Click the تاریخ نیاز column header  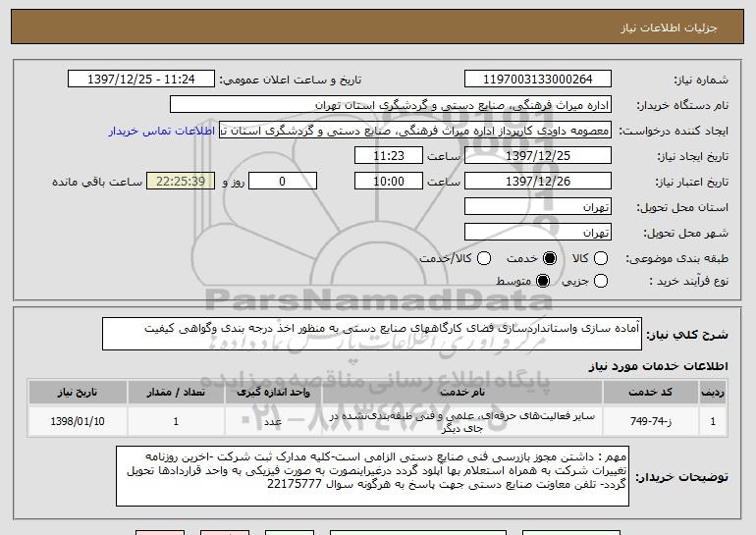coord(78,393)
